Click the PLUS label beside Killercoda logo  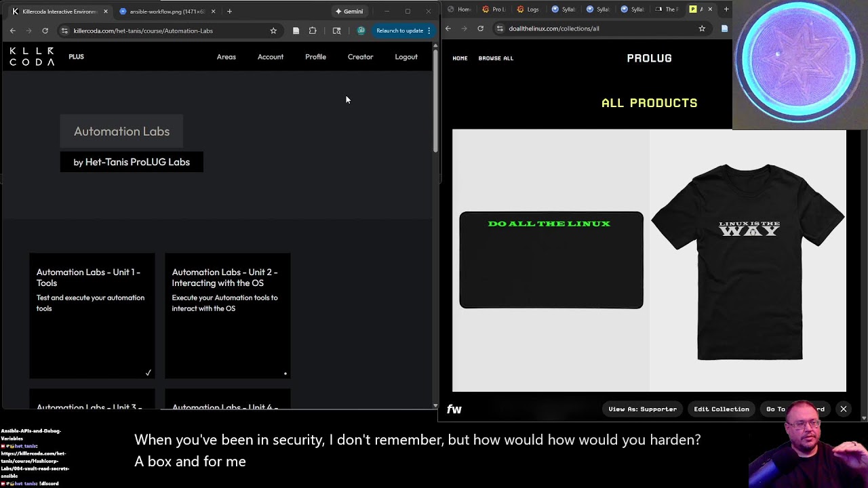[76, 57]
